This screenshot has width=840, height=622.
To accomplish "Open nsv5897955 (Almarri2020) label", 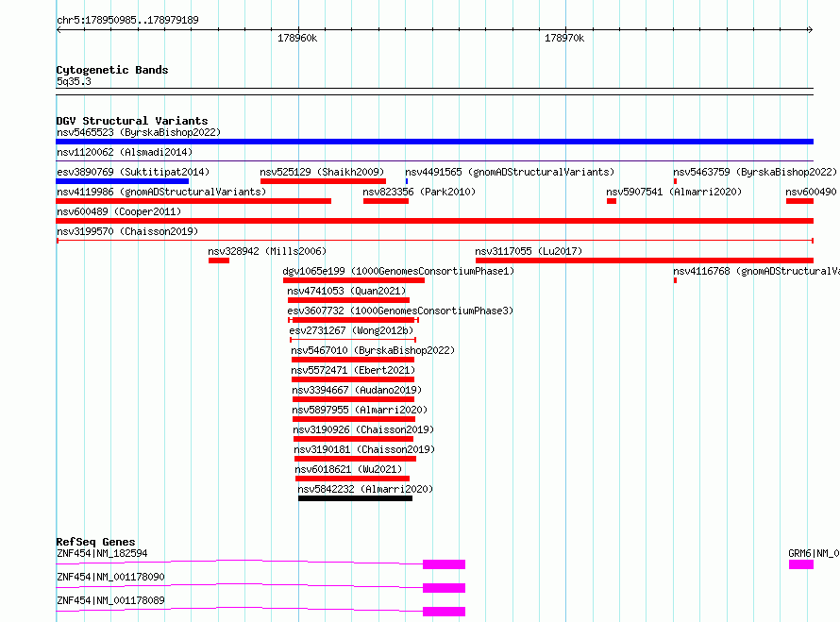I will point(360,410).
